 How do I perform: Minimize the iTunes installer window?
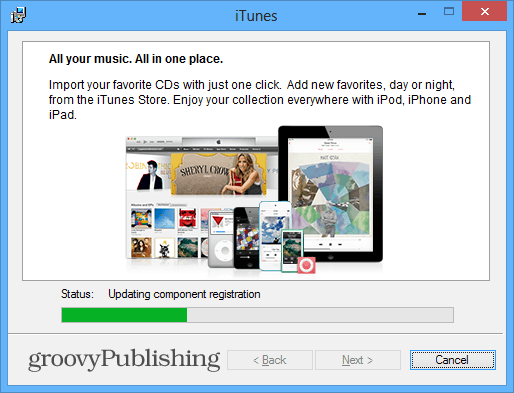click(422, 13)
